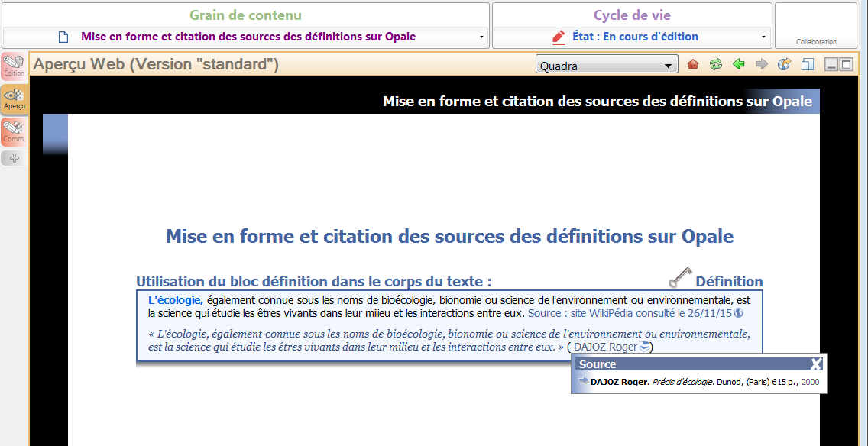Click the 'Précis d'écologie' title in popup
Image resolution: width=868 pixels, height=446 pixels.
click(682, 382)
